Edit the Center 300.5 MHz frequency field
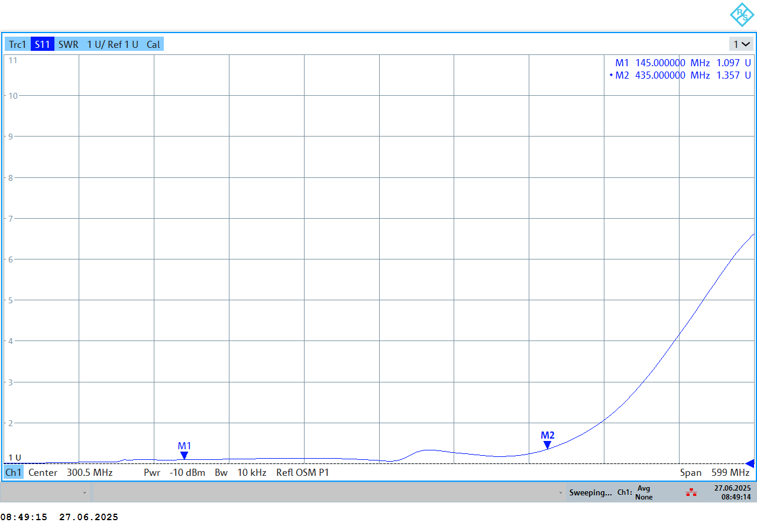 coord(70,473)
